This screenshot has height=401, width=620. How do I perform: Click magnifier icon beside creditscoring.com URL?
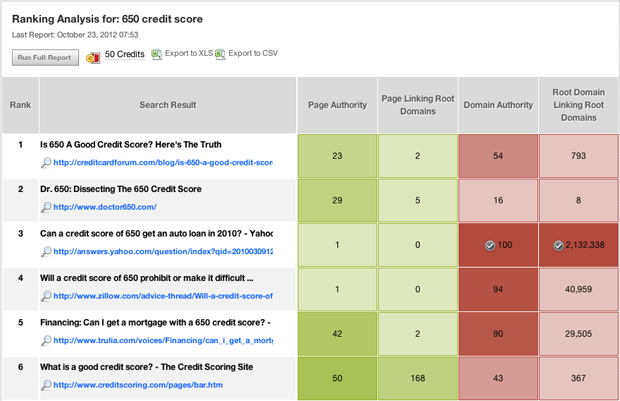click(46, 385)
